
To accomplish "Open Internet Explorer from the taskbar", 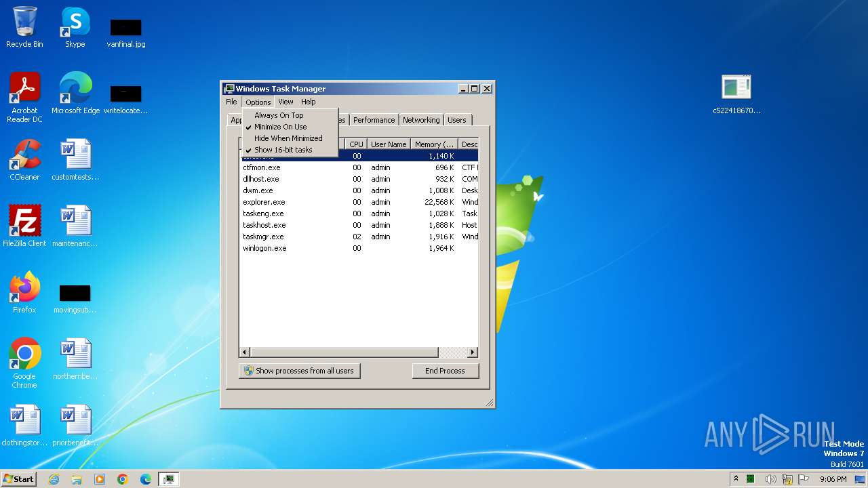I will 54,479.
